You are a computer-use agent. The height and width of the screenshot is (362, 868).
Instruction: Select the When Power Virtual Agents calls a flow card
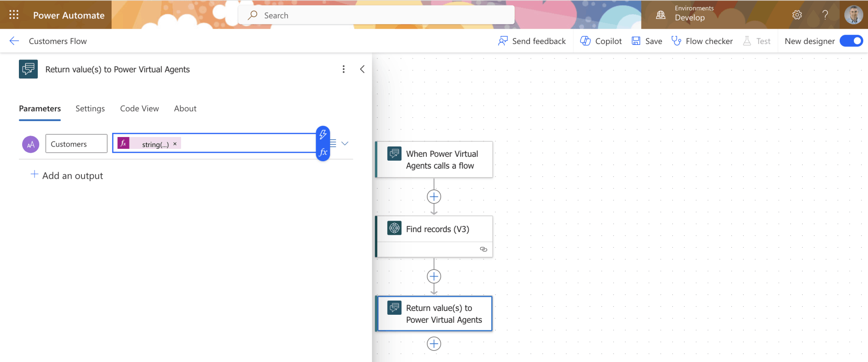pyautogui.click(x=434, y=160)
